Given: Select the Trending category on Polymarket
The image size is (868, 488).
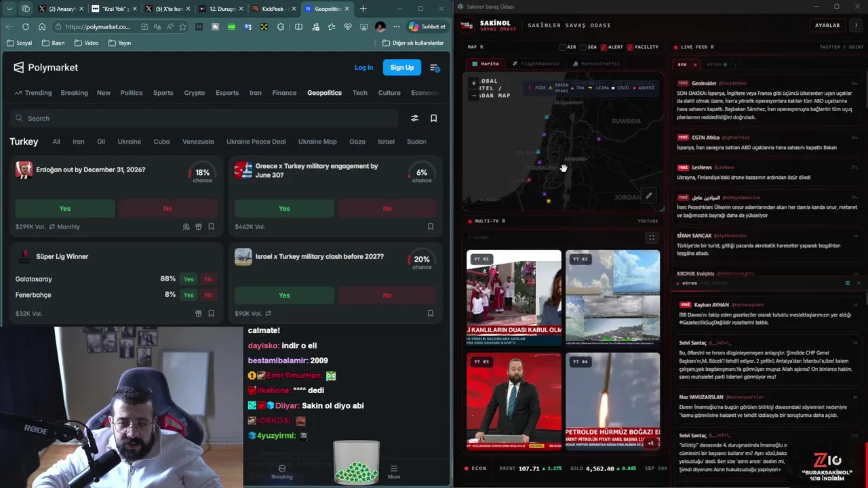Looking at the screenshot, I should coord(33,93).
